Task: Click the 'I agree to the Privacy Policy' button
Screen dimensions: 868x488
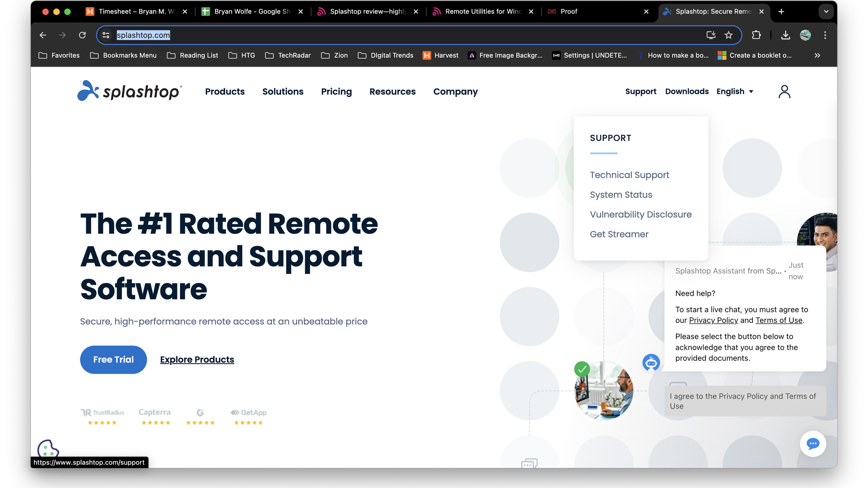Action: pyautogui.click(x=745, y=401)
